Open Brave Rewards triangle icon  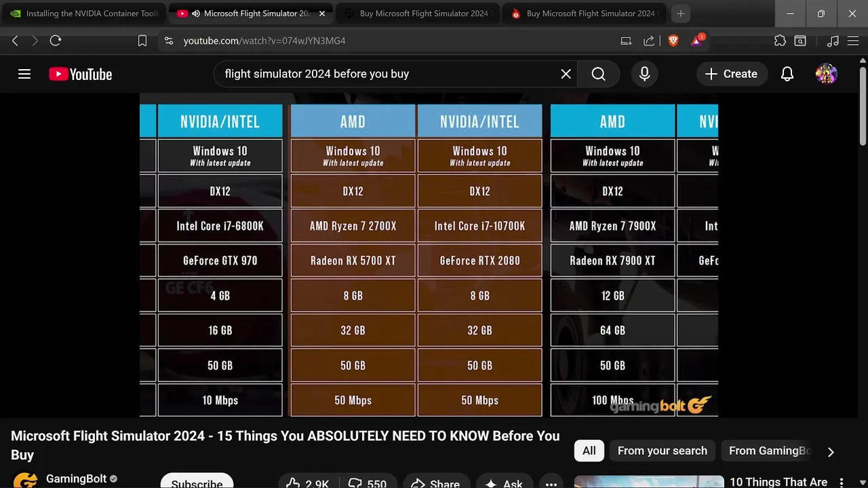[698, 41]
